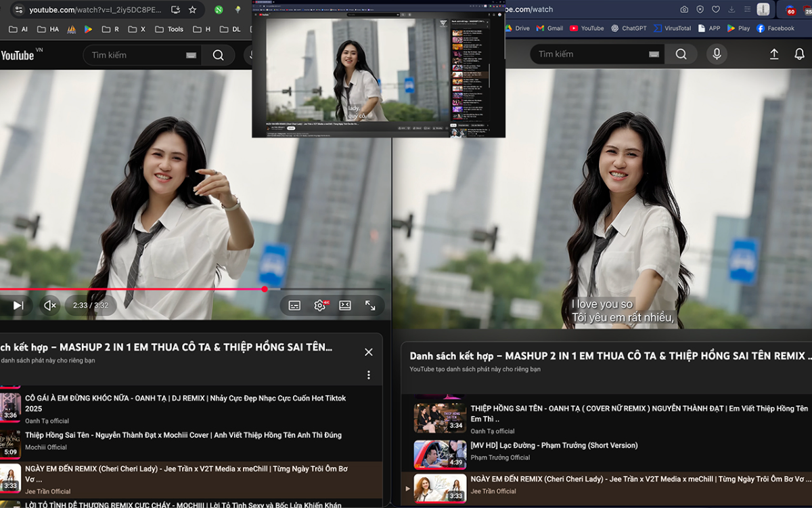Open the playlist three-dot options menu

pyautogui.click(x=369, y=375)
